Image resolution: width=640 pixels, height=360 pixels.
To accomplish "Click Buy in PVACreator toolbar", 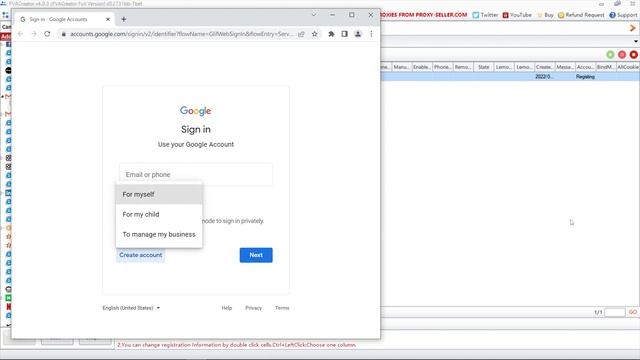I will (x=545, y=15).
